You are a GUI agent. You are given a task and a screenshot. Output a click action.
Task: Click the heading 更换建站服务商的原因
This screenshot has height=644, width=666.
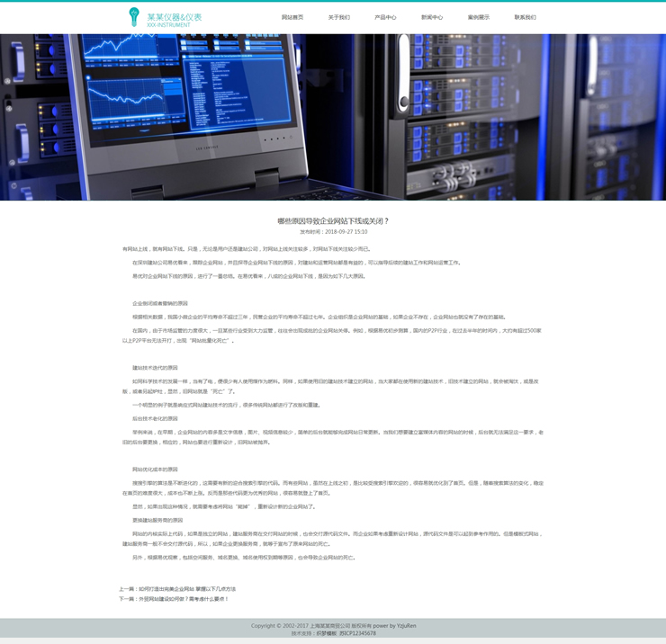[x=157, y=520]
